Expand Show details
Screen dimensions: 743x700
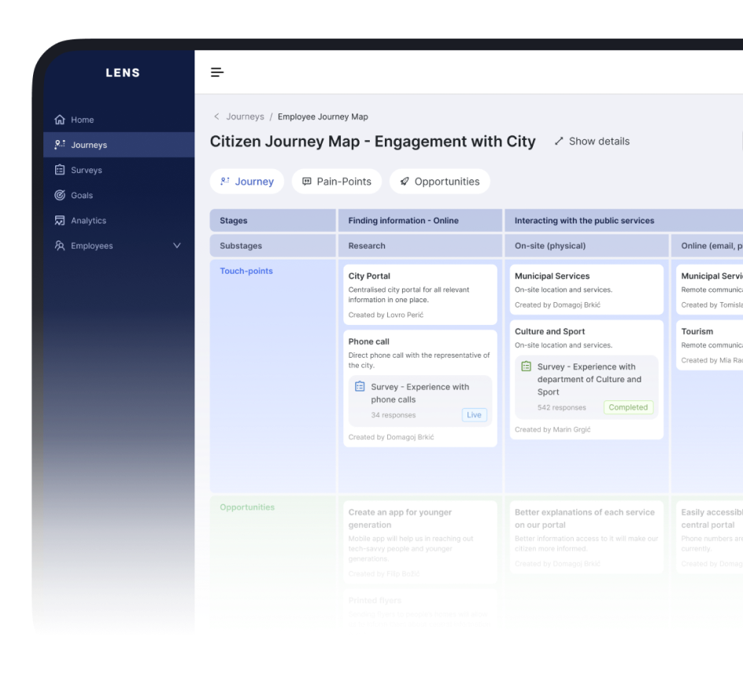[x=592, y=142]
